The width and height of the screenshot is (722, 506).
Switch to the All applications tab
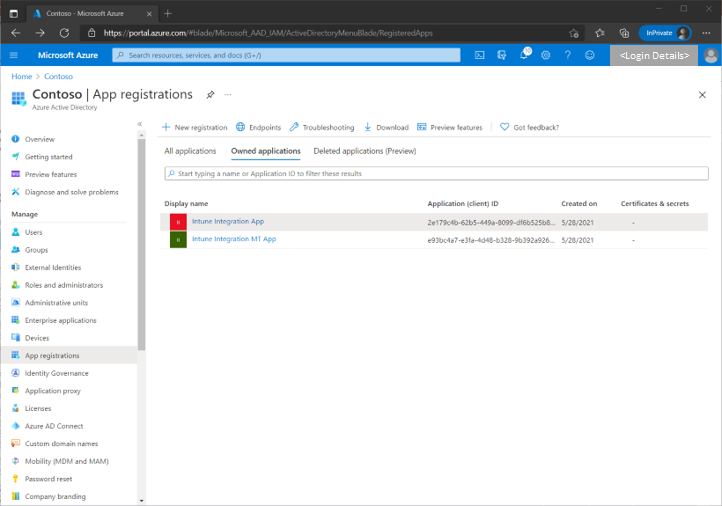tap(190, 151)
